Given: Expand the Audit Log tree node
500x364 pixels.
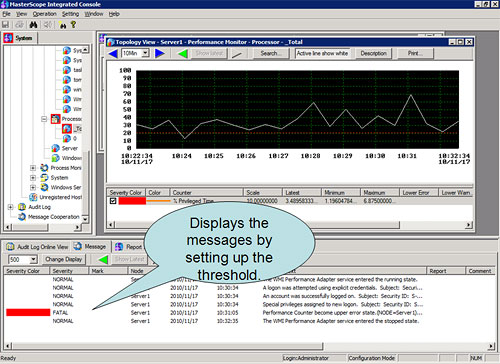Looking at the screenshot, I should click(10, 207).
